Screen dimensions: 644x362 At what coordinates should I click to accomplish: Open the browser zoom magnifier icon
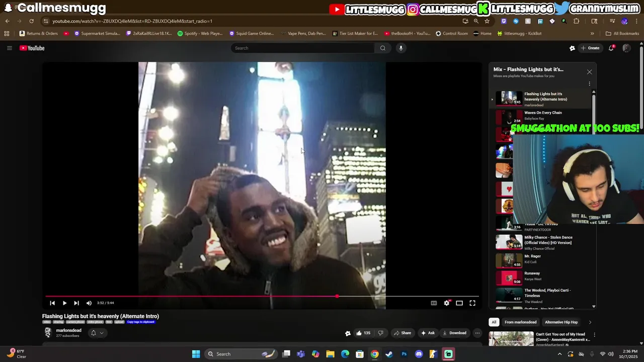pyautogui.click(x=476, y=21)
